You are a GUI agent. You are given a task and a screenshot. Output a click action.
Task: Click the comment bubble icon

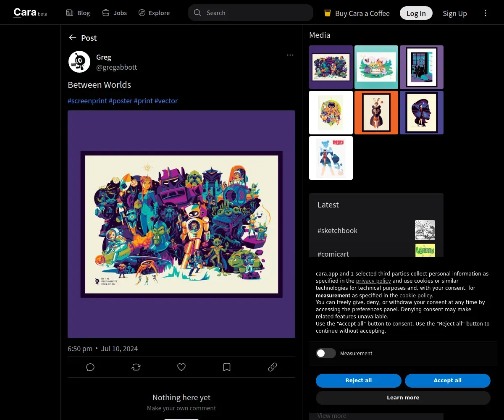[x=90, y=367]
